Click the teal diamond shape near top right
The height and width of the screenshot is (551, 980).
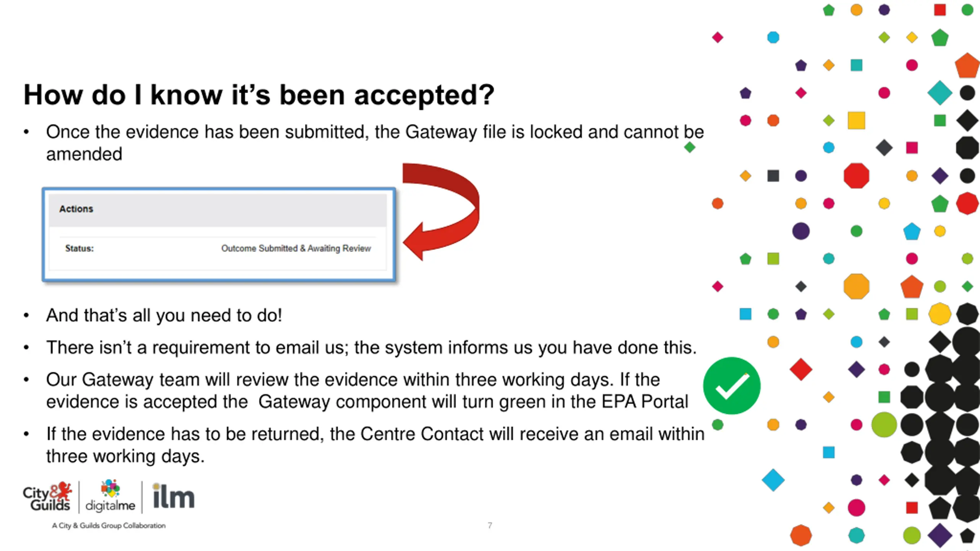click(x=940, y=93)
